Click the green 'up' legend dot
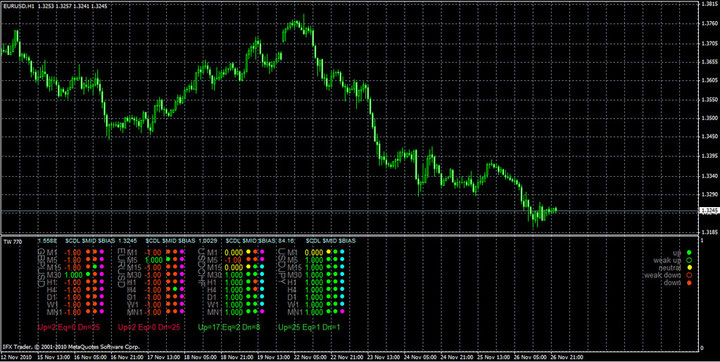The width and height of the screenshot is (720, 362). 689,252
